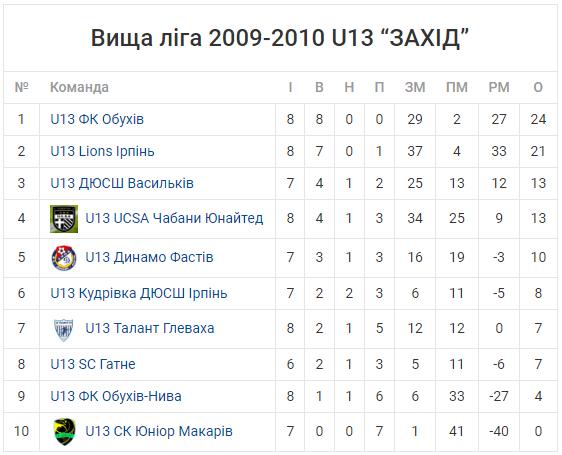This screenshot has height=455, width=562.
Task: Click the ЗМ goals scored column header
Action: 415,87
